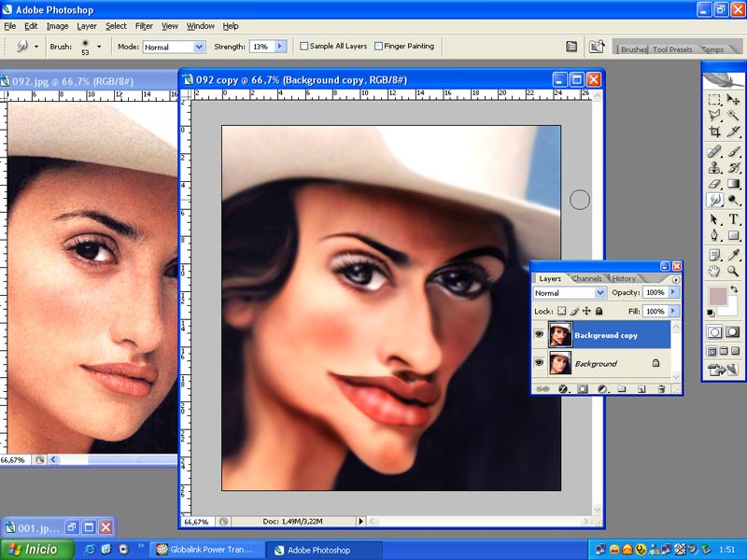Select the Clone Stamp tool
The image size is (747, 560).
tap(714, 167)
